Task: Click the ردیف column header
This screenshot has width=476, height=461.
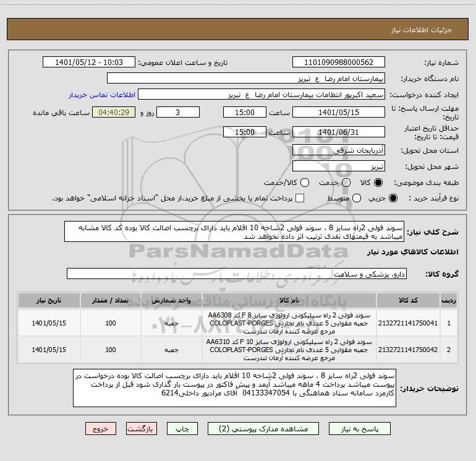Action: pyautogui.click(x=449, y=301)
